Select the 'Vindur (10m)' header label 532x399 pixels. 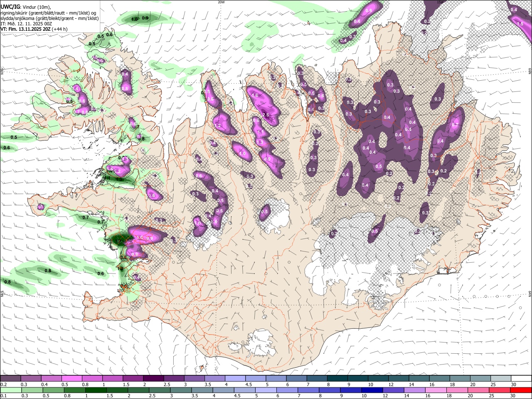point(36,7)
